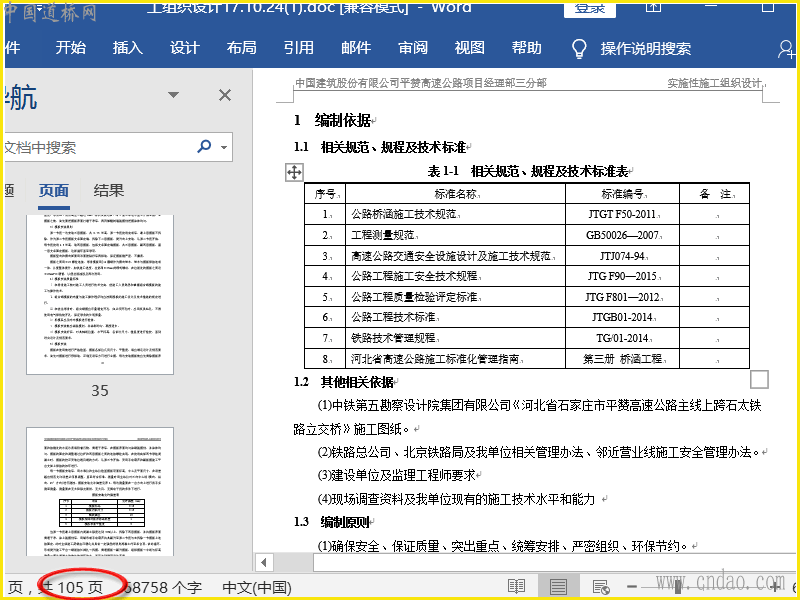Click the lightbulb tell-me icon
This screenshot has height=600, width=800.
click(579, 48)
